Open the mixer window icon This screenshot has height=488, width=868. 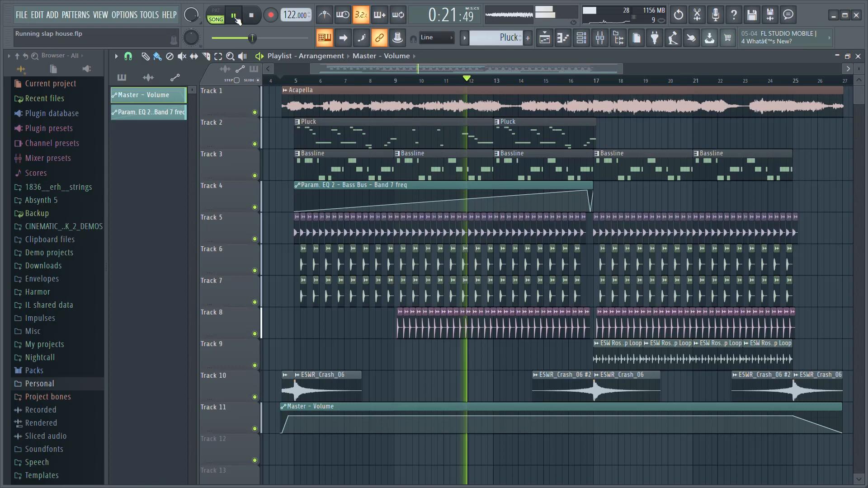coord(600,38)
